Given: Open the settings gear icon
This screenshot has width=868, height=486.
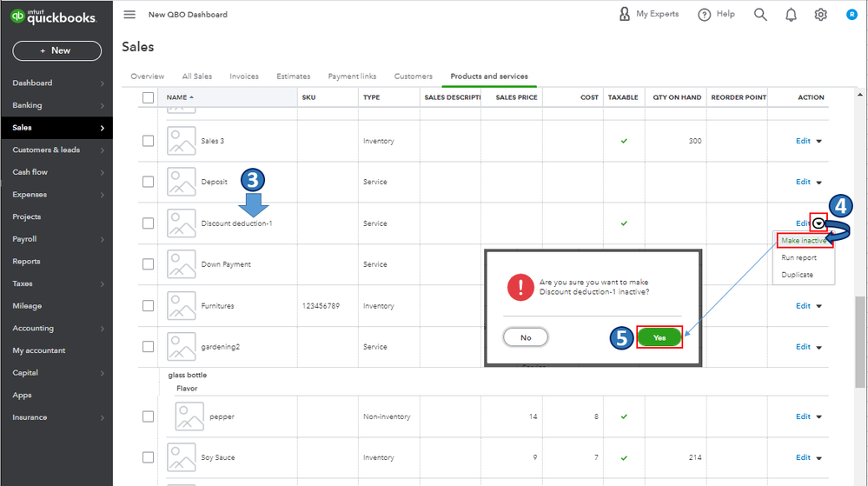Looking at the screenshot, I should tap(821, 15).
